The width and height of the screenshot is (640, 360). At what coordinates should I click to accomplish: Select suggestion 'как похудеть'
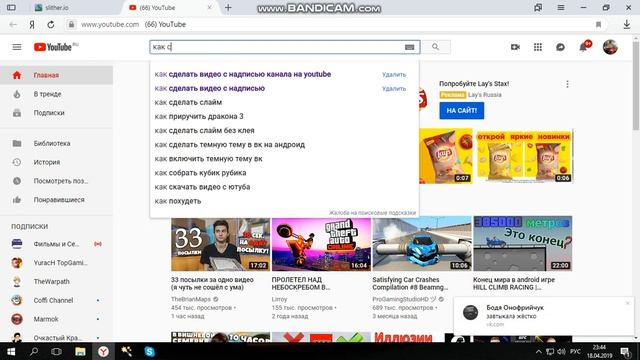(x=284, y=201)
